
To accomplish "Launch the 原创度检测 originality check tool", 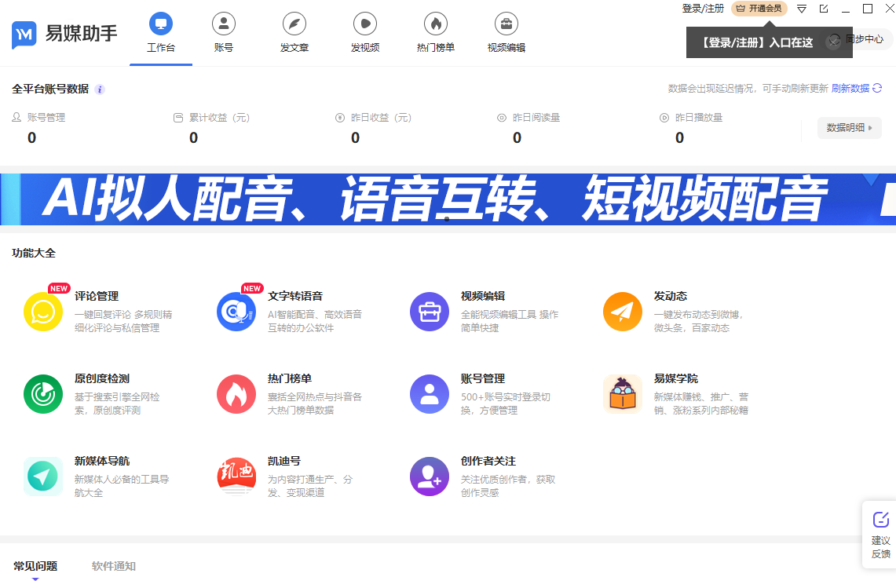I will point(43,393).
